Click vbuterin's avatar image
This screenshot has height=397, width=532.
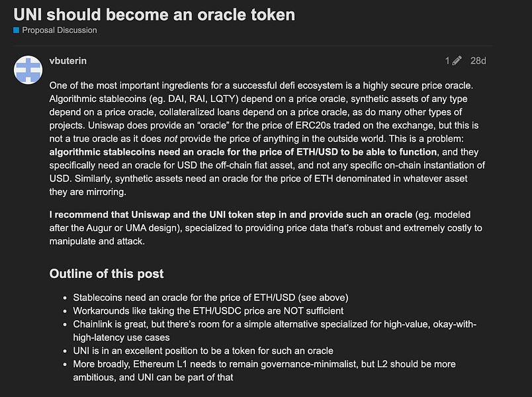[x=28, y=70]
